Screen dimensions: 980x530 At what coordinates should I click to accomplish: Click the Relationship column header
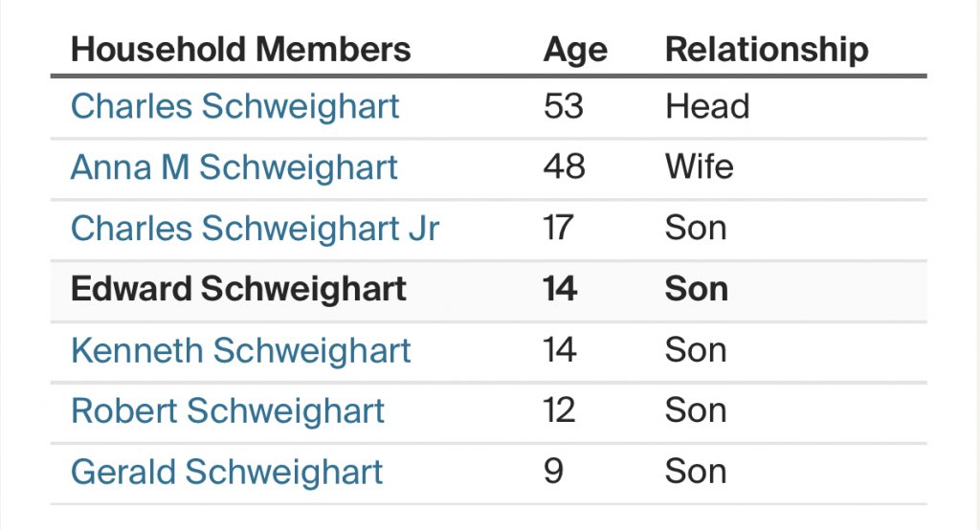[767, 50]
